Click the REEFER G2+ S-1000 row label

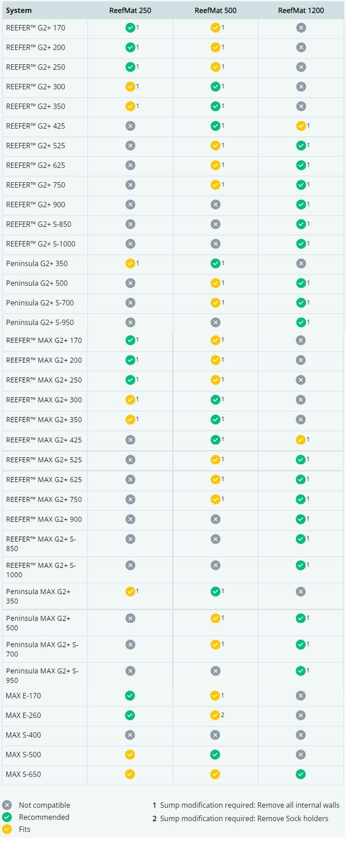tap(41, 244)
